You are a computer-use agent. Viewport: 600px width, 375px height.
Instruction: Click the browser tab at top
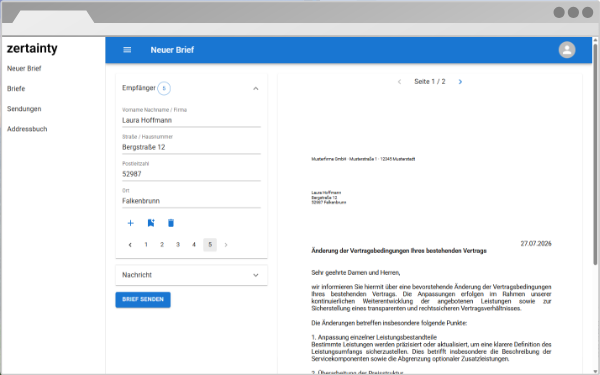[x=54, y=16]
